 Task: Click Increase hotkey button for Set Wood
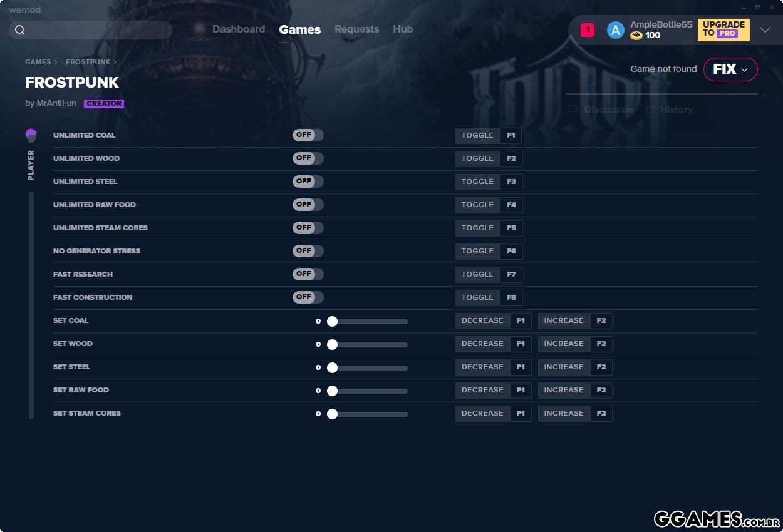[x=574, y=344]
